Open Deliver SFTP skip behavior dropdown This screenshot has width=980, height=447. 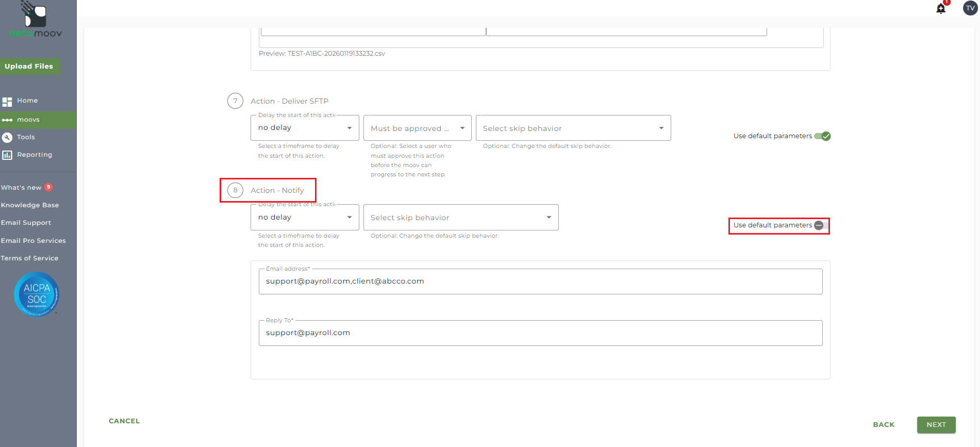573,128
